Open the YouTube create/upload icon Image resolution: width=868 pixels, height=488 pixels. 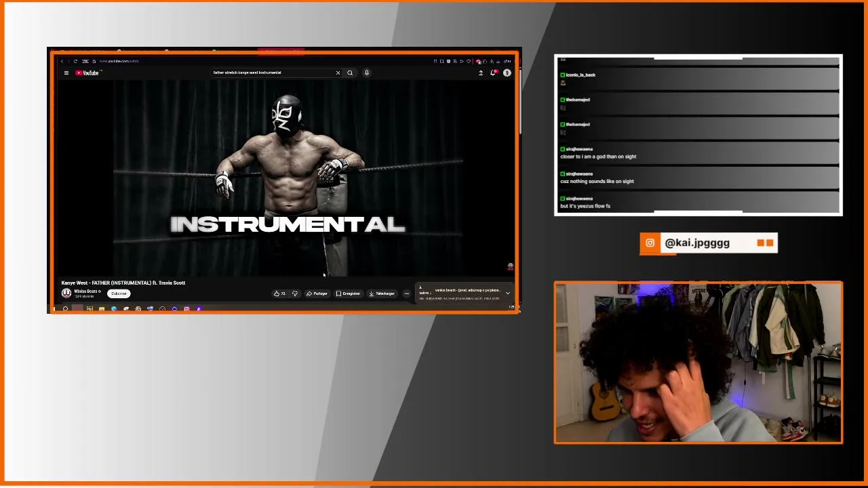[481, 73]
